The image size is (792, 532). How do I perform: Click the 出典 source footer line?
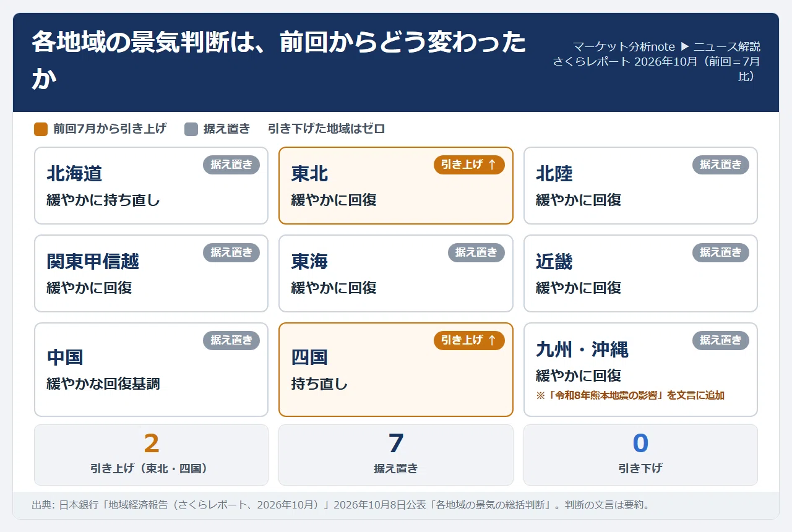(x=341, y=505)
